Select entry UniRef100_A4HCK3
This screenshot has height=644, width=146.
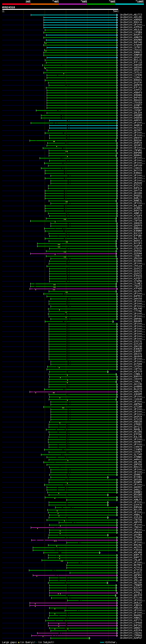(131, 120)
